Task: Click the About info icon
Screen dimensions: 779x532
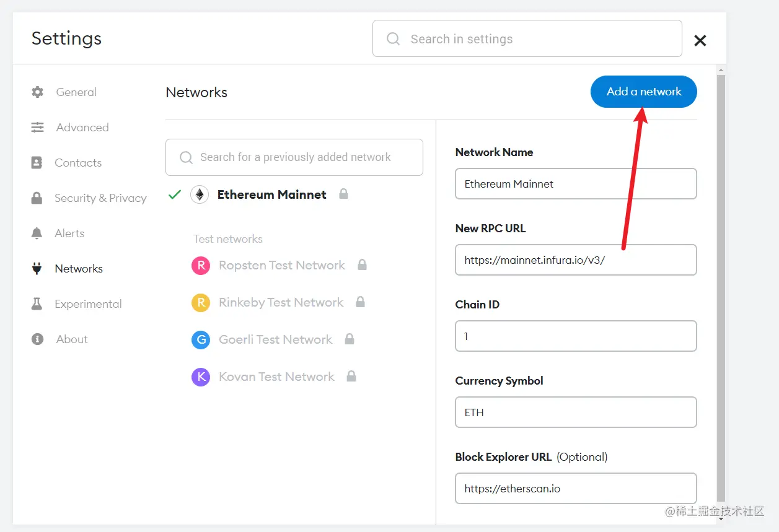Action: pyautogui.click(x=37, y=339)
